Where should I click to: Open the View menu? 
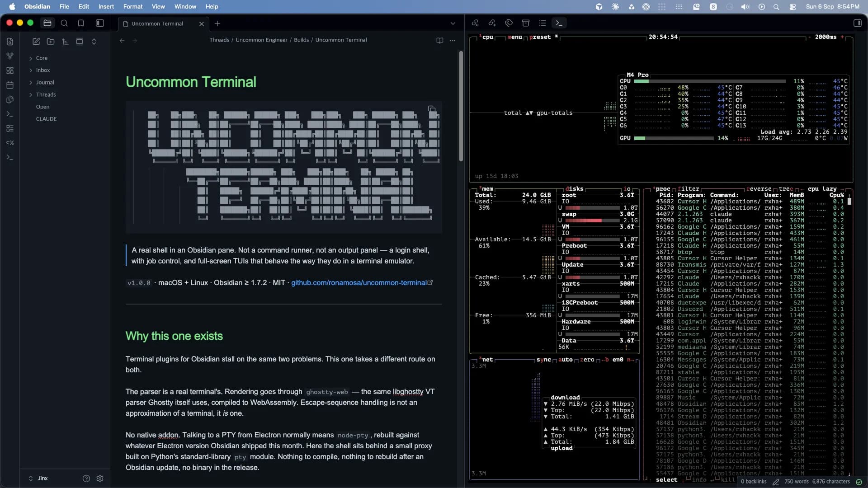pyautogui.click(x=158, y=7)
